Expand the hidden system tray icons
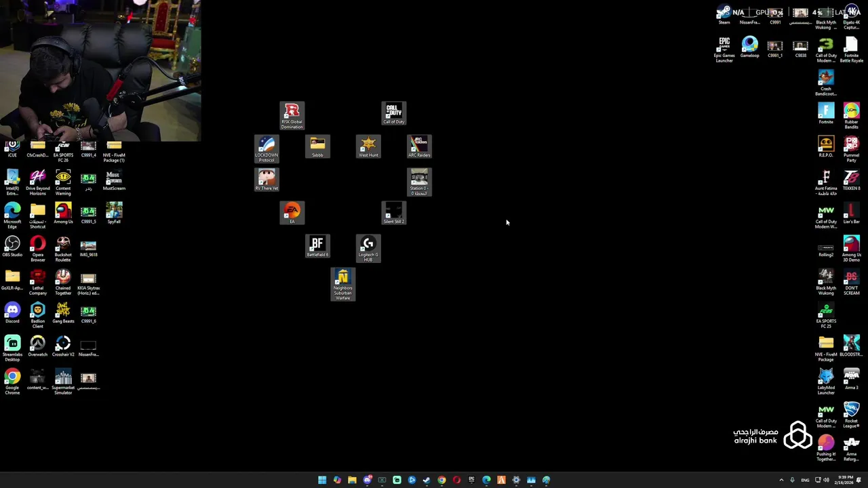 [x=781, y=480]
